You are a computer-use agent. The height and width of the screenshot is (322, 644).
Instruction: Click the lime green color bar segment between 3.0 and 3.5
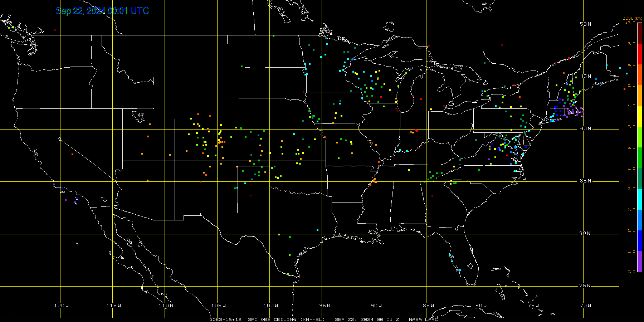640,137
